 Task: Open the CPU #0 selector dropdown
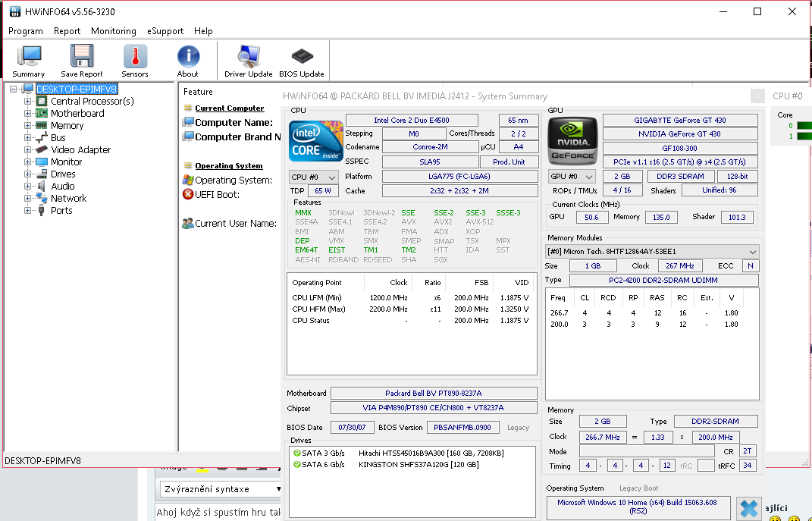(x=313, y=177)
